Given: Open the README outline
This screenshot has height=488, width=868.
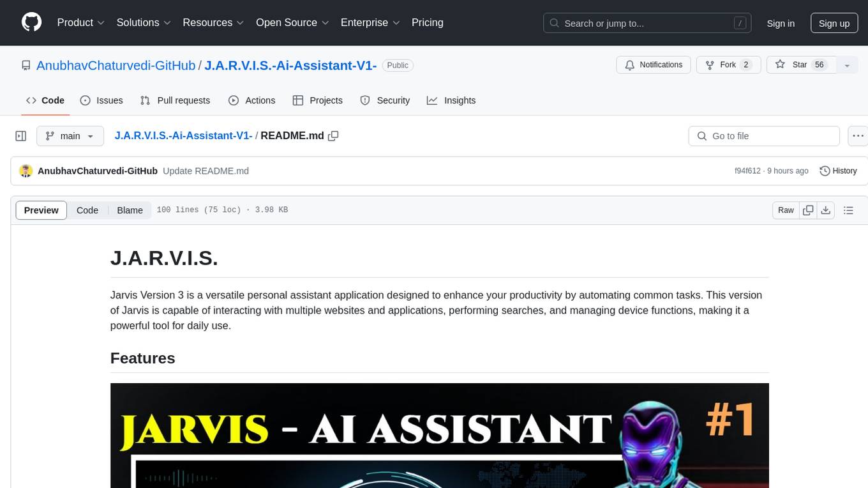Looking at the screenshot, I should tap(848, 210).
